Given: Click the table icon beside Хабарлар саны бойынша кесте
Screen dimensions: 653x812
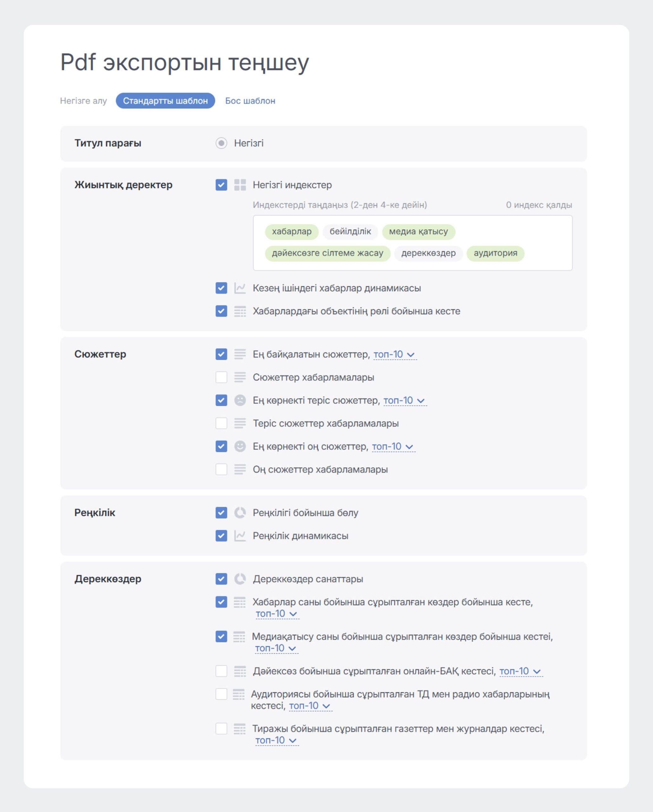Looking at the screenshot, I should tap(240, 602).
